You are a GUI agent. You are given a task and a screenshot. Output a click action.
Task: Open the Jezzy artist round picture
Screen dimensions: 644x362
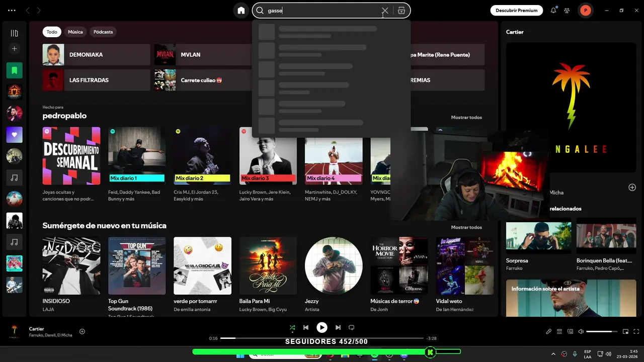[x=334, y=265]
